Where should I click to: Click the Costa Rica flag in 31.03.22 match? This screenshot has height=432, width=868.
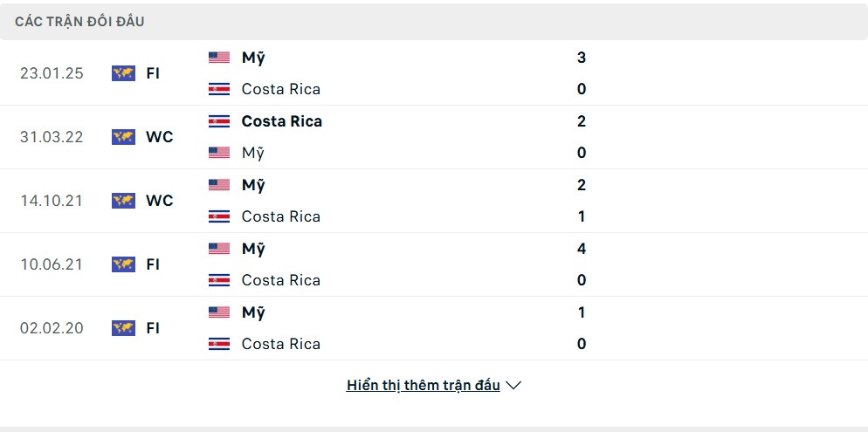click(219, 121)
